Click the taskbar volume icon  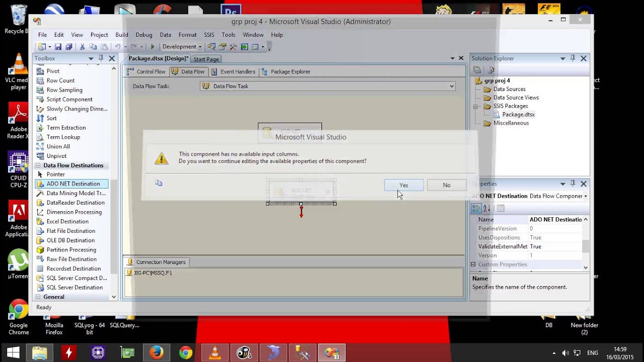[x=565, y=353]
